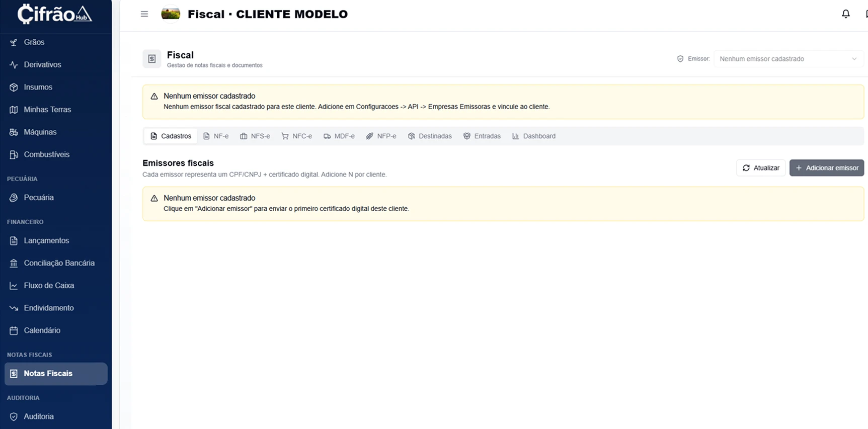
Task: Click the Lançamentos document icon
Action: [x=14, y=241]
